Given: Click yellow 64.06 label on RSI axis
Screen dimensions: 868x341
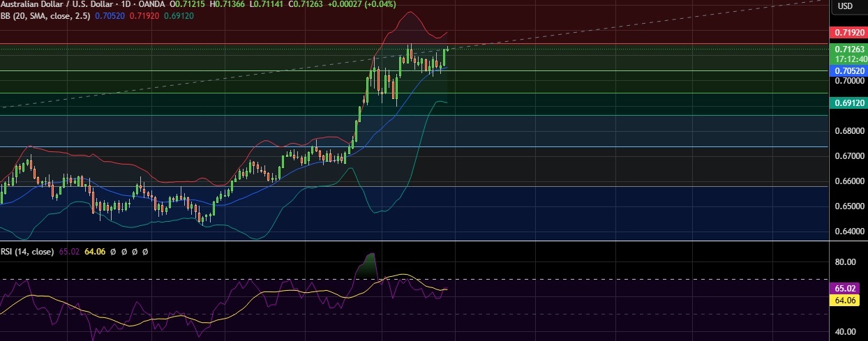Looking at the screenshot, I should click(x=845, y=301).
